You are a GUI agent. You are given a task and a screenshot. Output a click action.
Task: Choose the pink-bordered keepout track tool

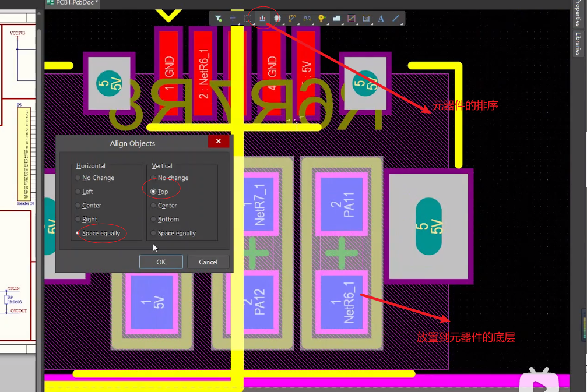click(351, 18)
